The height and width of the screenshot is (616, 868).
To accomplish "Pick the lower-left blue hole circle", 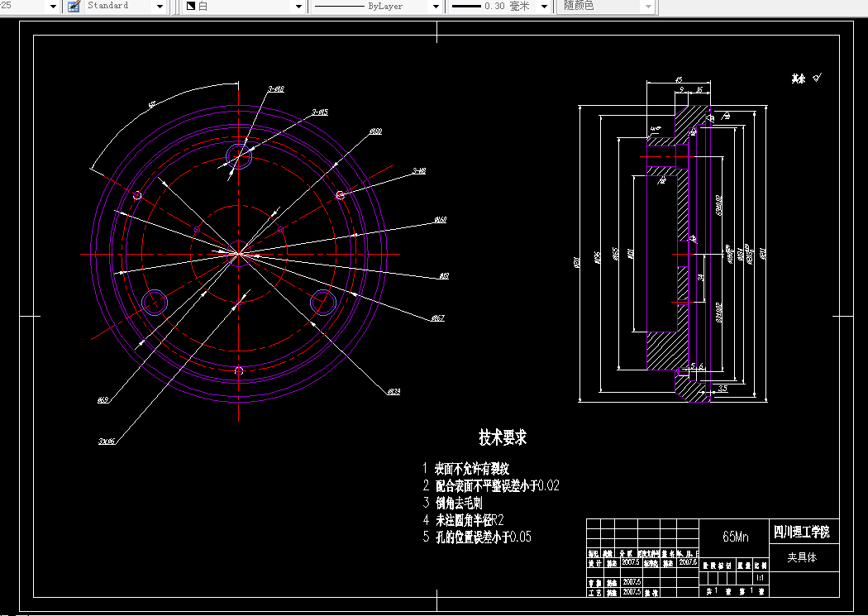I will [154, 303].
